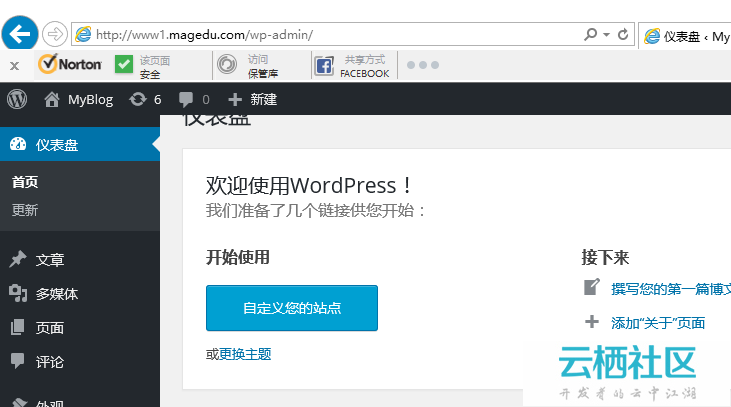
Task: Switch to the 仪表盘 browser tab
Action: [685, 36]
